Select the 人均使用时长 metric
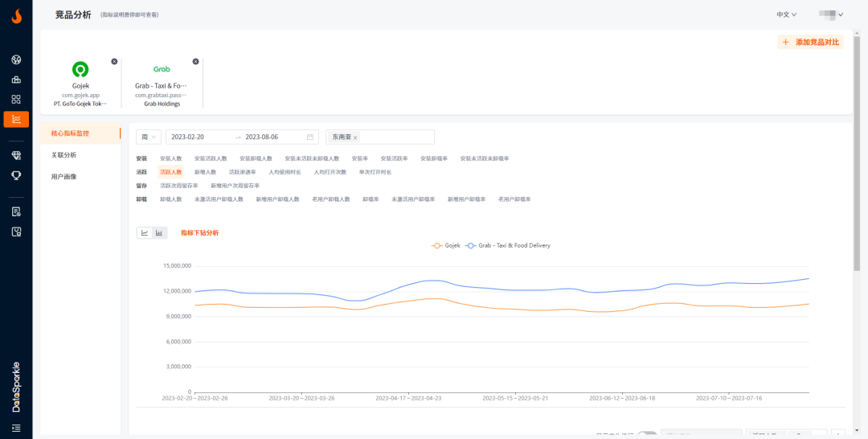Screen dimensions: 868x439 (x=285, y=172)
